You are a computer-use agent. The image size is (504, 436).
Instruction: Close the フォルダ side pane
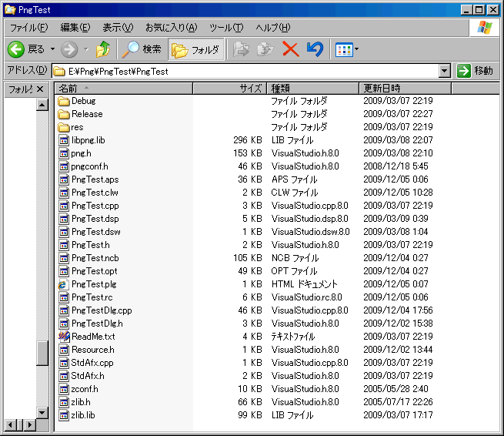[40, 89]
